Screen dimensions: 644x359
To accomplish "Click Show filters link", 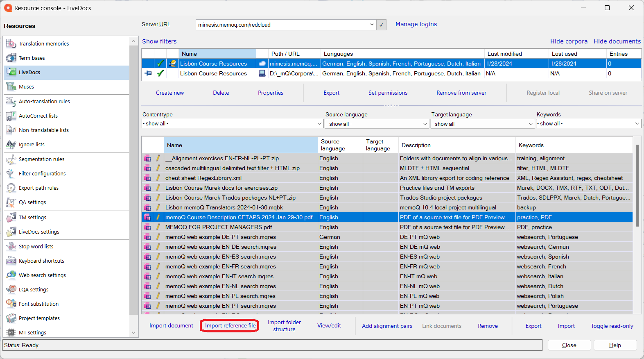I will coord(159,41).
